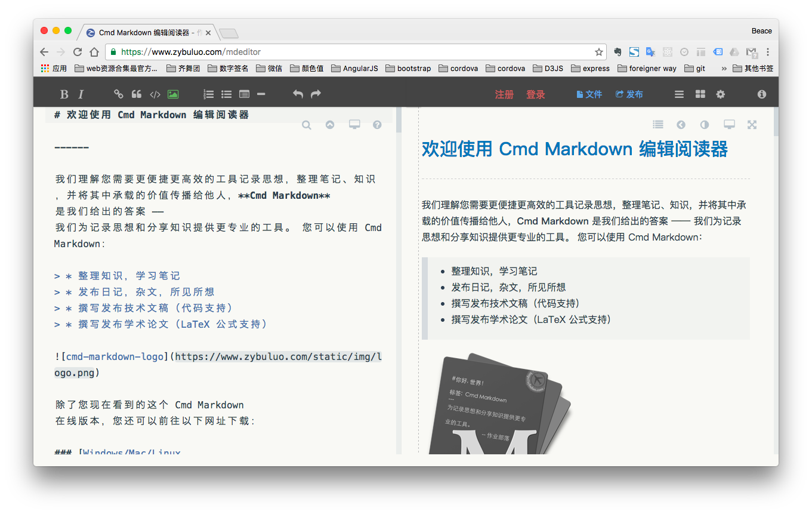This screenshot has height=514, width=812.
Task: Open the Gmail checker extension icon
Action: point(752,53)
